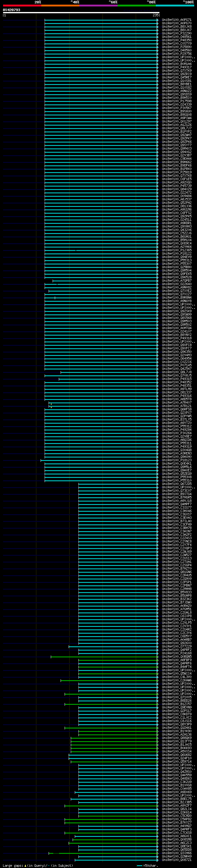Click the =50char. scale legend
Screen dimensions: 197x868
click(x=147, y=866)
